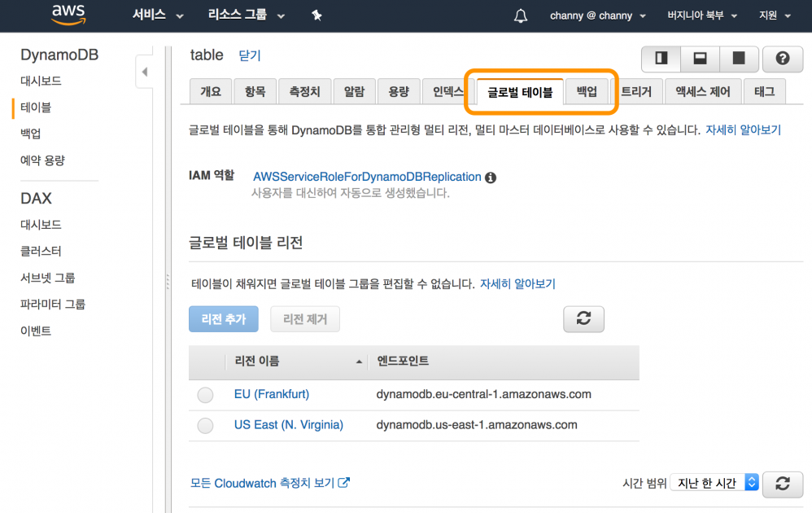Open the 시간 범위 time range dropdown

(x=714, y=483)
